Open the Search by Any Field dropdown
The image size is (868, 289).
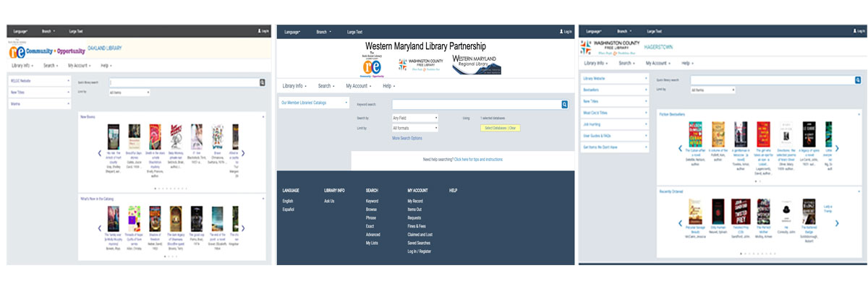(414, 118)
